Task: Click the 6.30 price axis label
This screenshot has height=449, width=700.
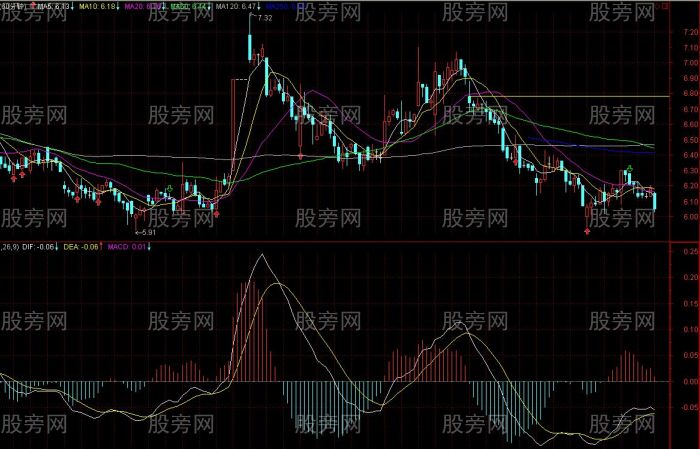Action: 690,170
